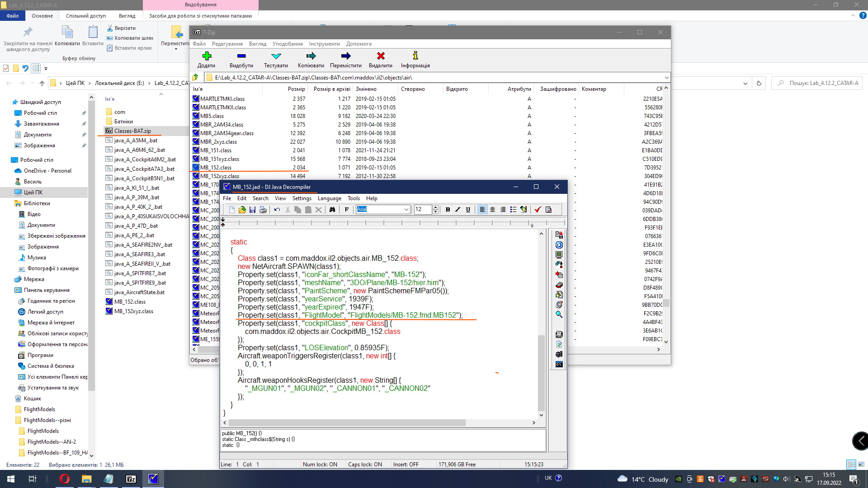Screen dimensions: 868x488
Task: Open Settings menu in DJ Java Decompiler
Action: point(302,198)
